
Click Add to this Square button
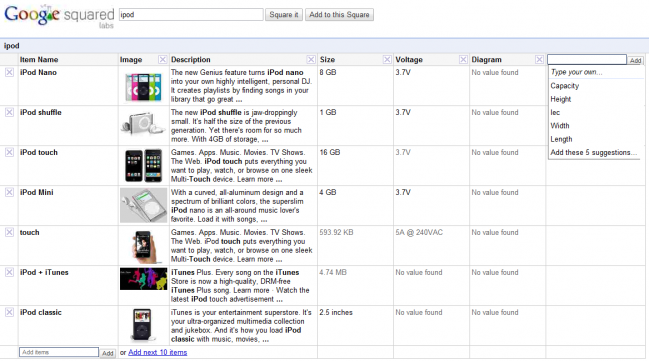point(339,14)
